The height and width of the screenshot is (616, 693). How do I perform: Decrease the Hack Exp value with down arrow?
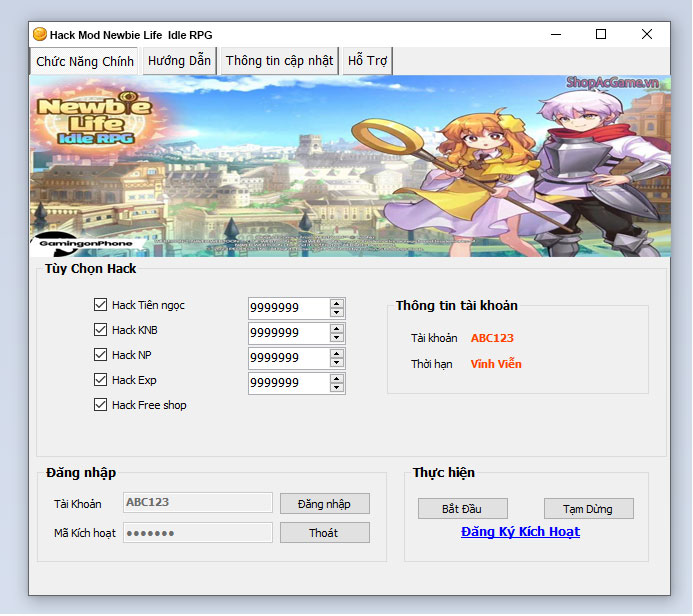coord(337,388)
